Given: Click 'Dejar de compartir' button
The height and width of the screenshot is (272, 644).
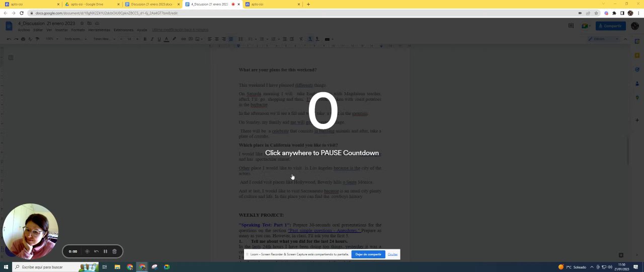Looking at the screenshot, I should pyautogui.click(x=368, y=254).
